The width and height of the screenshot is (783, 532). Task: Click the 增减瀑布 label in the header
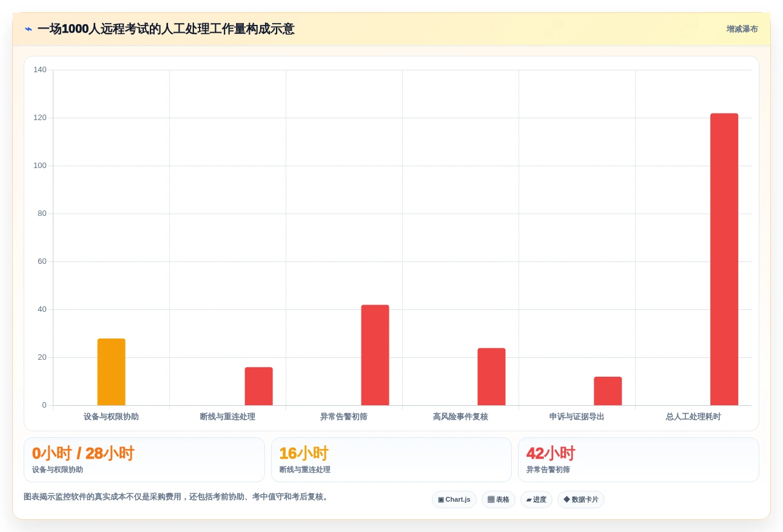click(x=742, y=29)
